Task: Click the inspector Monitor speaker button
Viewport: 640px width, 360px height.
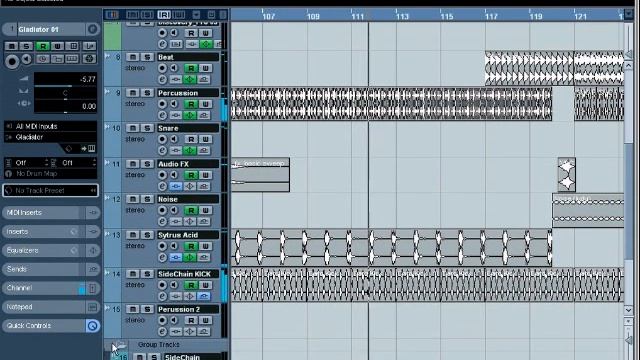Action: pyautogui.click(x=27, y=59)
